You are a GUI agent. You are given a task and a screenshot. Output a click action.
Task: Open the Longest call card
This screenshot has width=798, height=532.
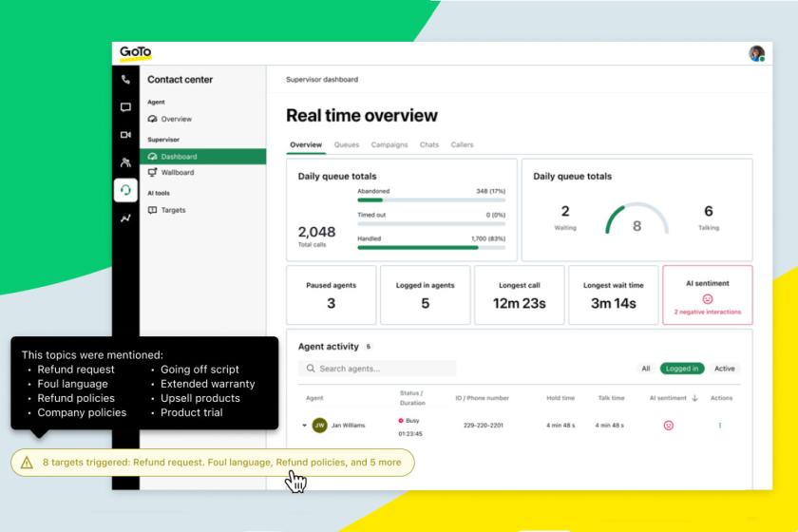[x=519, y=294]
